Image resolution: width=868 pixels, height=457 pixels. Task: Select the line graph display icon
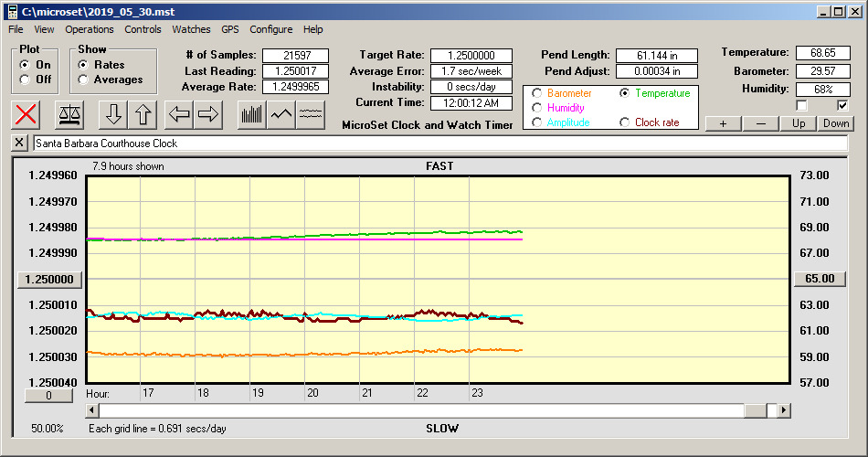point(281,114)
